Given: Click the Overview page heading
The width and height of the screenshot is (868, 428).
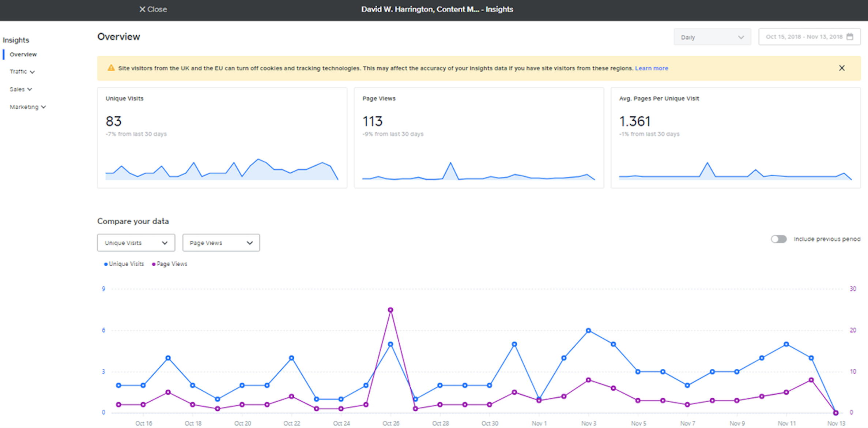Looking at the screenshot, I should click(118, 37).
